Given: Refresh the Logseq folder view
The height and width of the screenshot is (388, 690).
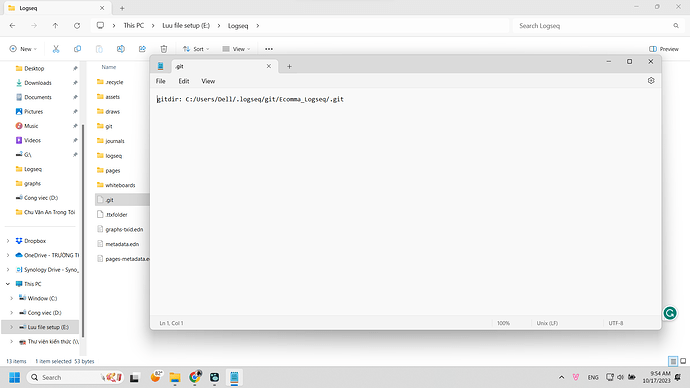Looking at the screenshot, I should coord(77,26).
